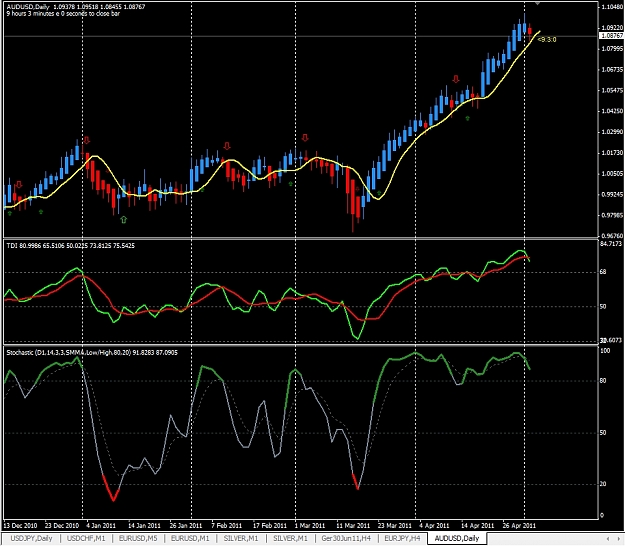
Task: Select the active AUDUSD,Daily chart tab
Action: (x=457, y=538)
